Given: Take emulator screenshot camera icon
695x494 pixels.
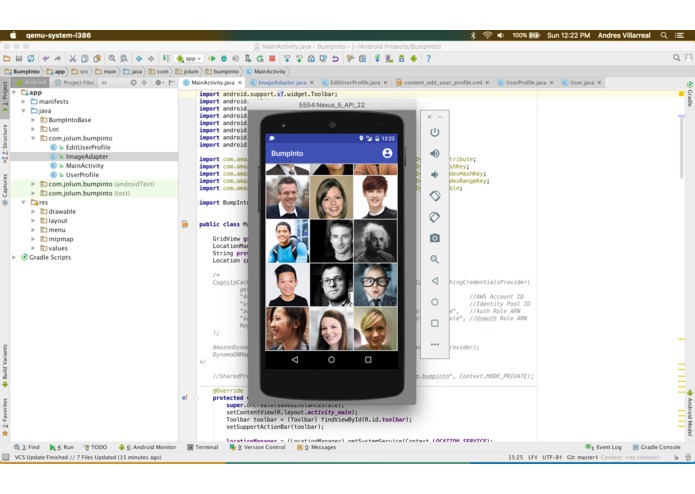Looking at the screenshot, I should (x=434, y=238).
